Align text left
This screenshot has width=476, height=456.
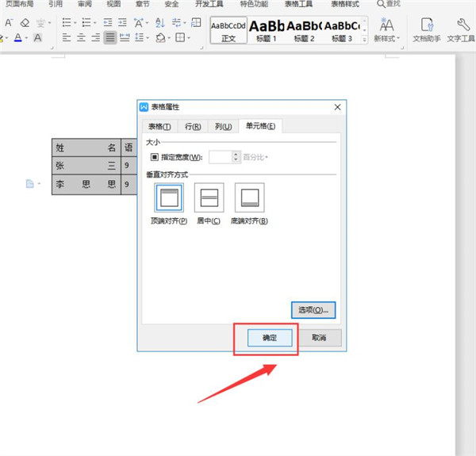67,37
